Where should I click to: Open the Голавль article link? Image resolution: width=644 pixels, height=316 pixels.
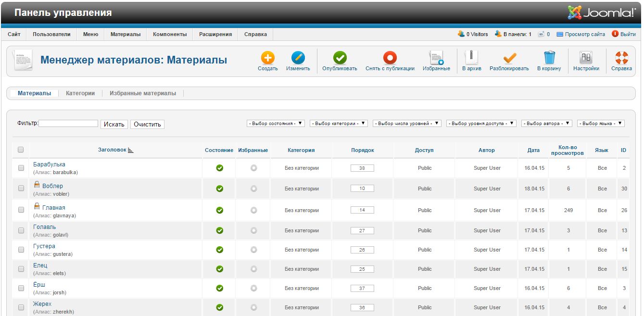tap(45, 227)
